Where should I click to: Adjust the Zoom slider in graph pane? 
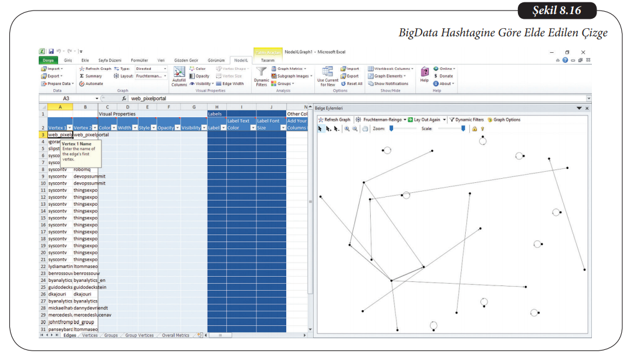[x=391, y=128]
